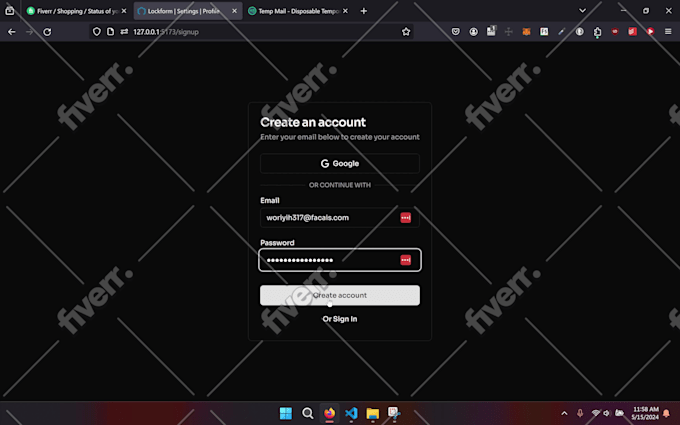Viewport: 680px width, 425px height.
Task: Open the clock showing 11:58 AM
Action: [x=645, y=413]
